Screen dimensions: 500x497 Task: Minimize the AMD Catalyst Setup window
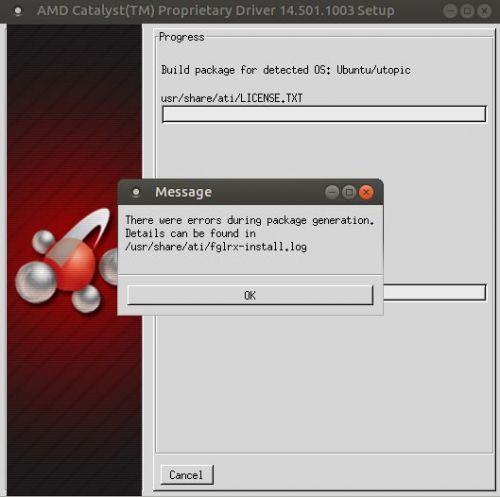pos(450,11)
